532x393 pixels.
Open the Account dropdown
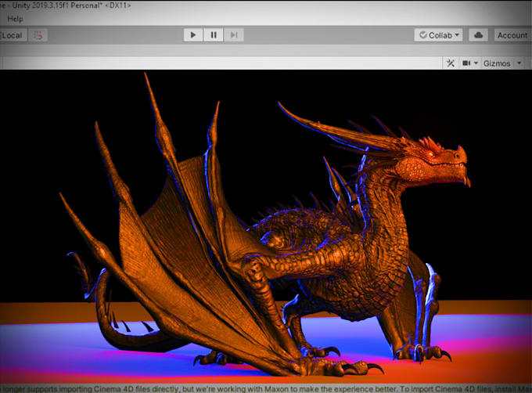pyautogui.click(x=512, y=35)
